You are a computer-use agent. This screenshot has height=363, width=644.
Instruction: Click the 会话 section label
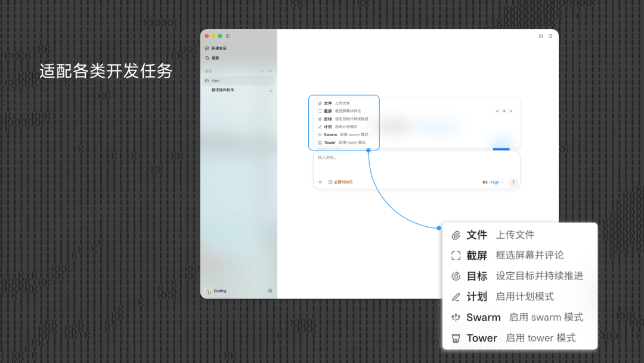click(208, 71)
